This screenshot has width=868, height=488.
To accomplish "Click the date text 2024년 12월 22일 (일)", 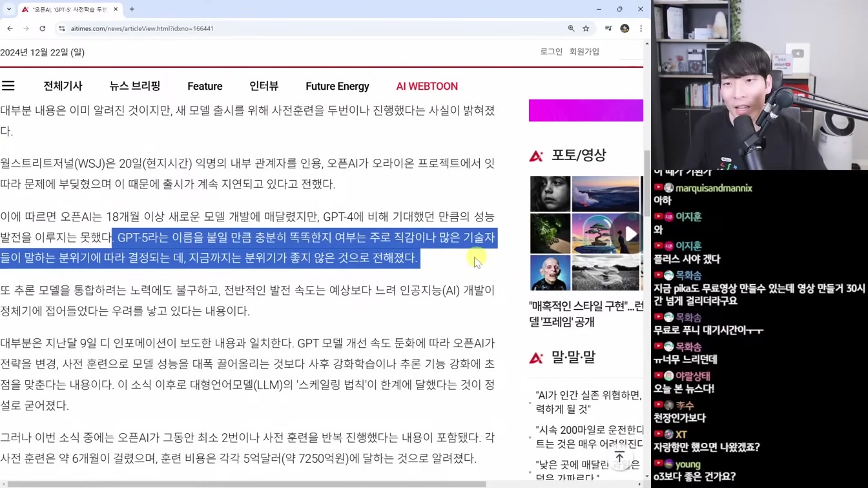I will click(x=43, y=52).
